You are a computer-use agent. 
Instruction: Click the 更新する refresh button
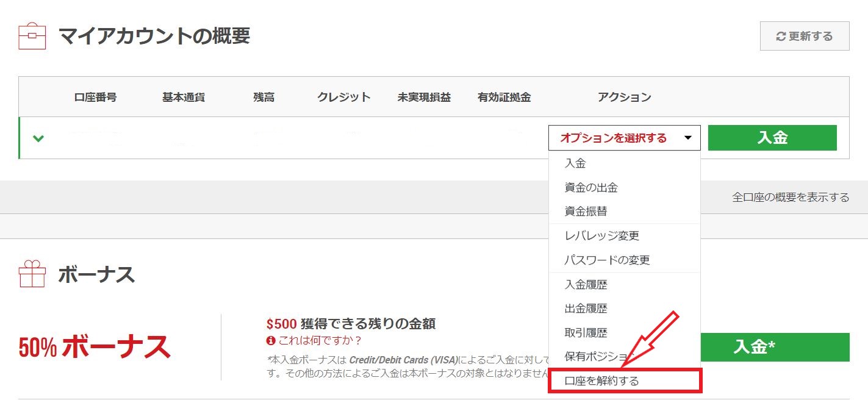coord(804,37)
